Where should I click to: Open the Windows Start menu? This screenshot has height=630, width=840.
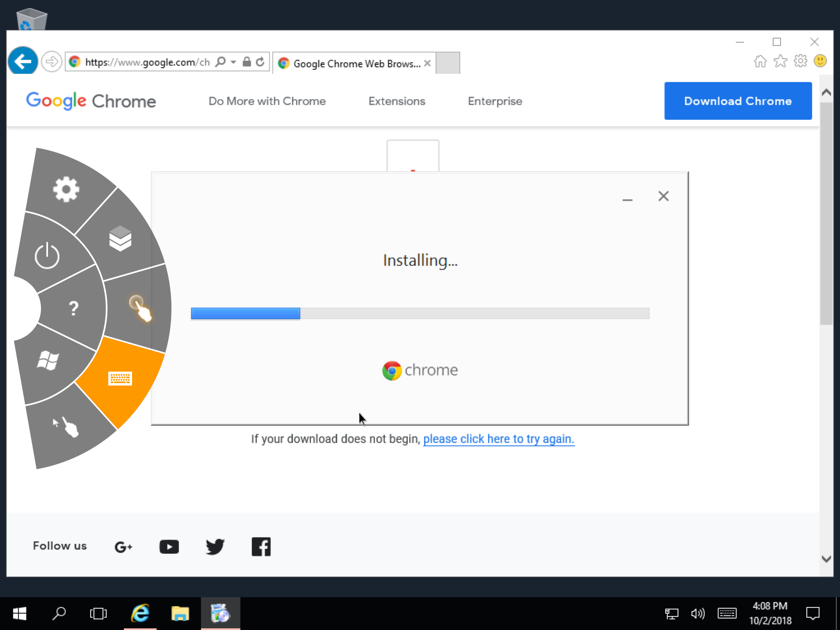click(x=20, y=614)
